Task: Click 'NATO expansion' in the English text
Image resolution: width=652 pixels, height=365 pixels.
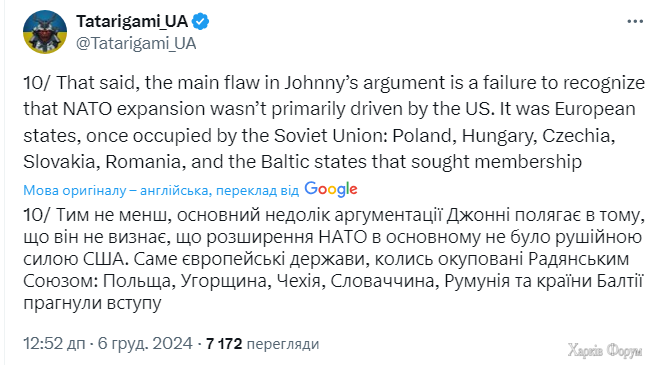Action: coord(134,109)
